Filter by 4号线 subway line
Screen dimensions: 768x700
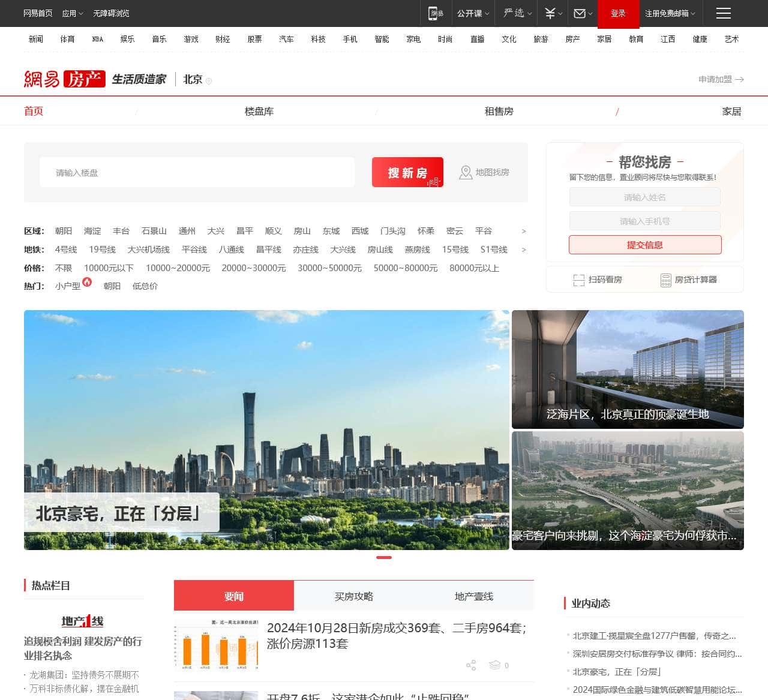click(66, 250)
